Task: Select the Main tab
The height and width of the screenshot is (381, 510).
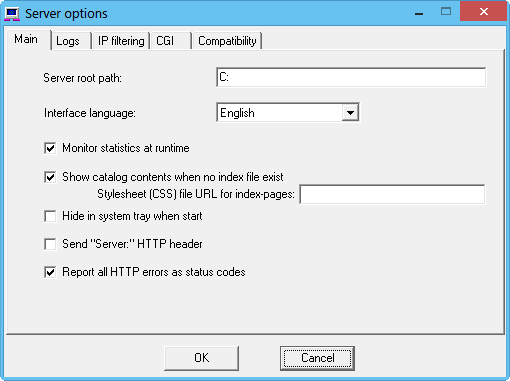Action: click(26, 39)
